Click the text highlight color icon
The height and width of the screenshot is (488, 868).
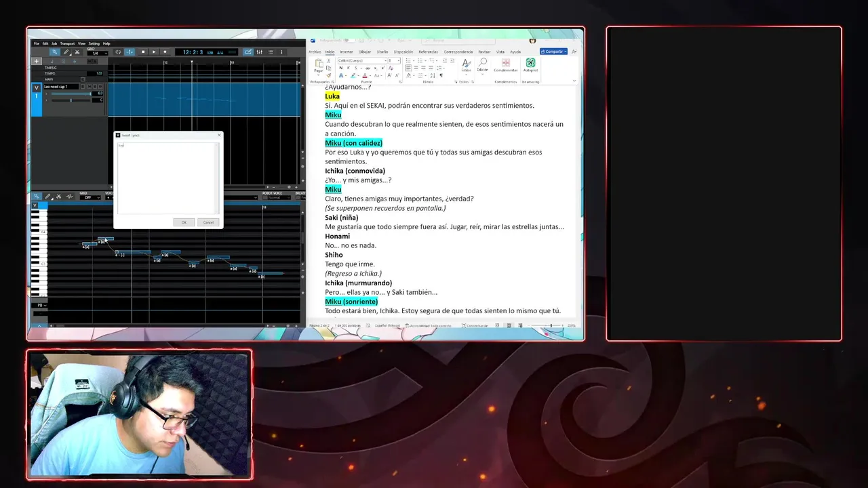[353, 76]
